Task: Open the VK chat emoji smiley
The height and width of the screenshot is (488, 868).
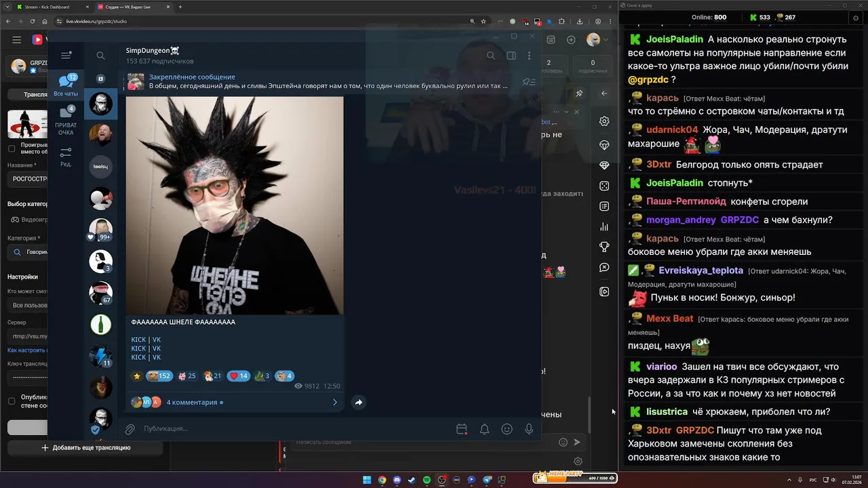Action: click(563, 442)
